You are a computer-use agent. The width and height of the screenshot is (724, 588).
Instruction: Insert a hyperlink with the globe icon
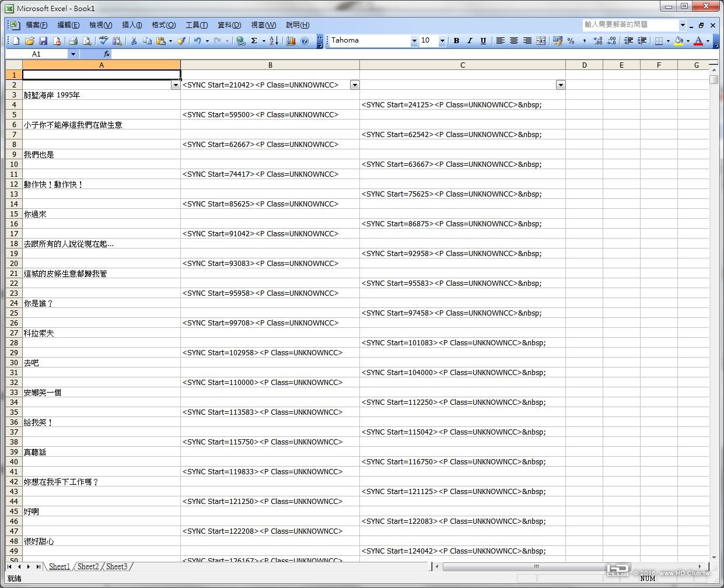point(240,41)
